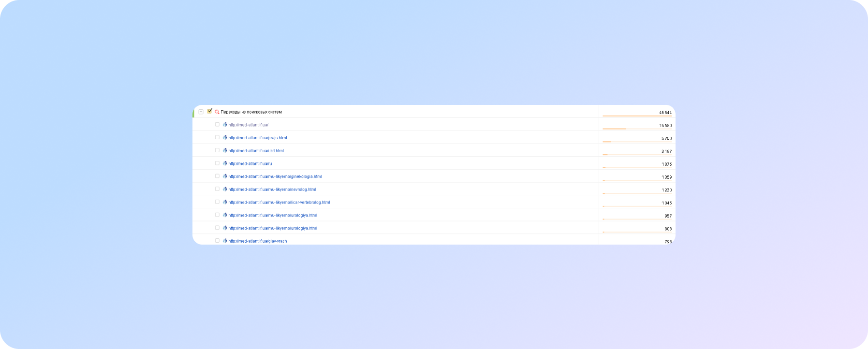
Task: Click the page icon next to nevrolog.html
Action: coord(225,189)
